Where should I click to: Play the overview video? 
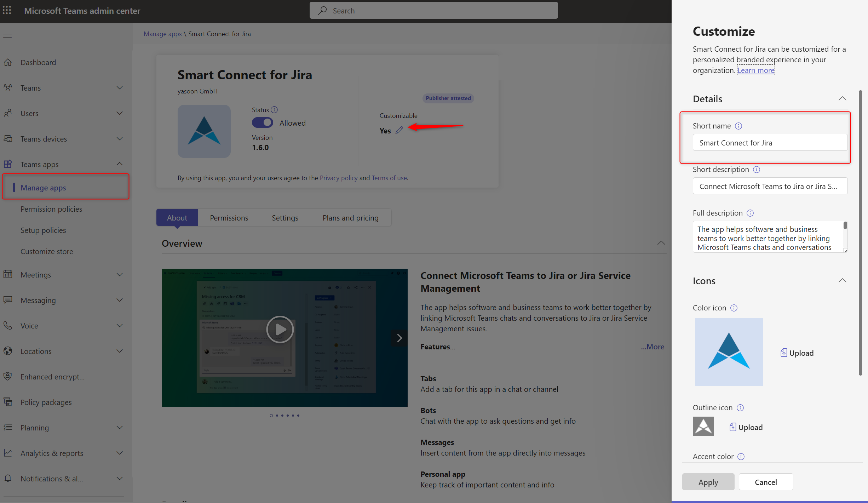280,330
